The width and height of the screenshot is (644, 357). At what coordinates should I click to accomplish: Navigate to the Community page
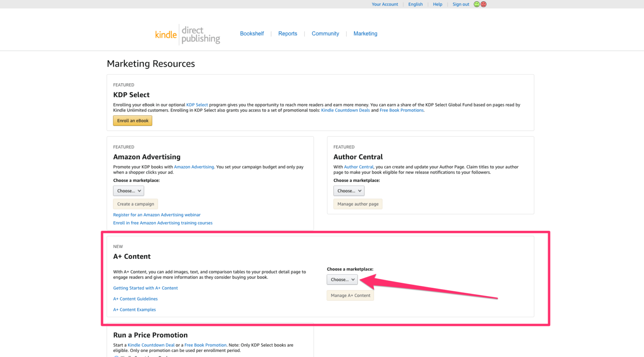[x=325, y=34]
